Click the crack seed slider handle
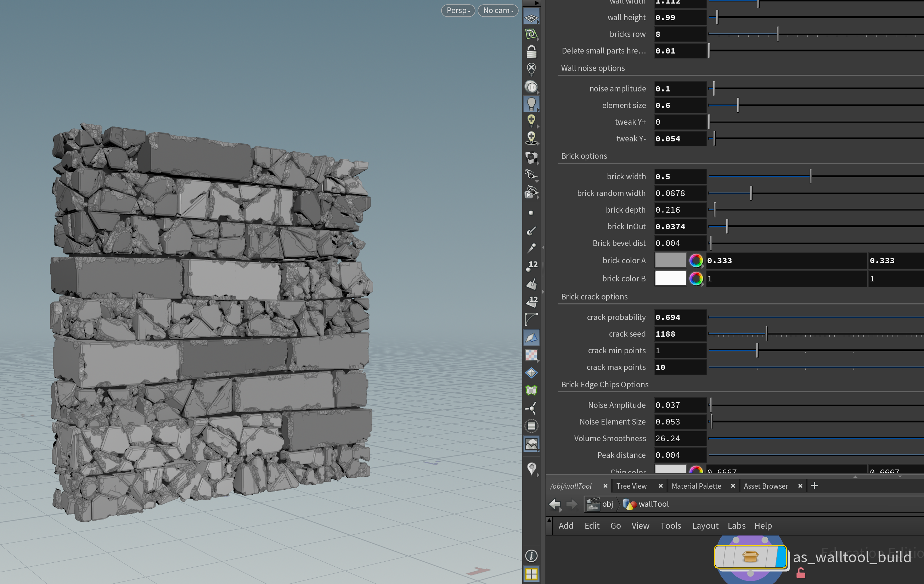This screenshot has width=924, height=584. click(766, 334)
